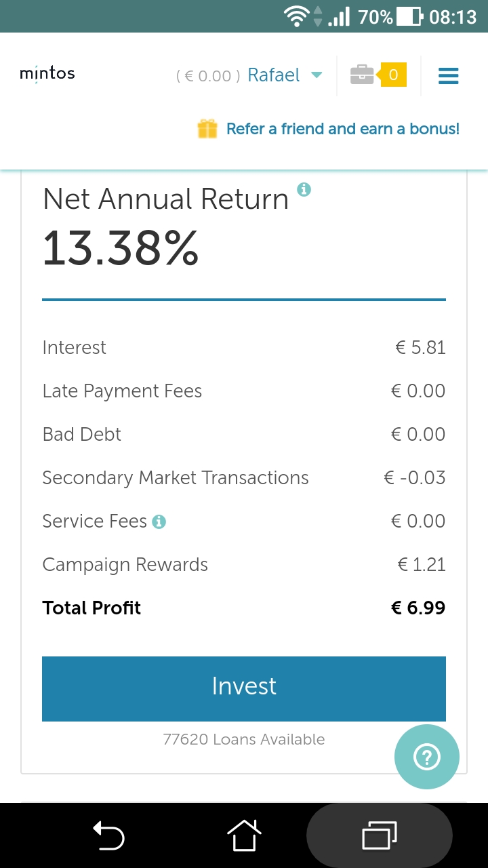The image size is (488, 868).
Task: Show Service Fees info tooltip
Action: click(x=159, y=521)
